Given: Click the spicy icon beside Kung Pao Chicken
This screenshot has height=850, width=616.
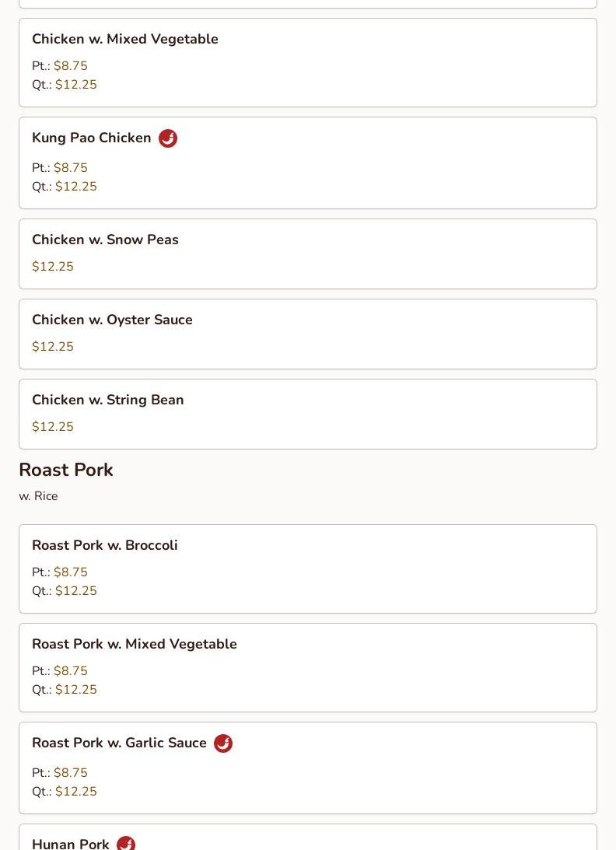Looking at the screenshot, I should pyautogui.click(x=168, y=138).
